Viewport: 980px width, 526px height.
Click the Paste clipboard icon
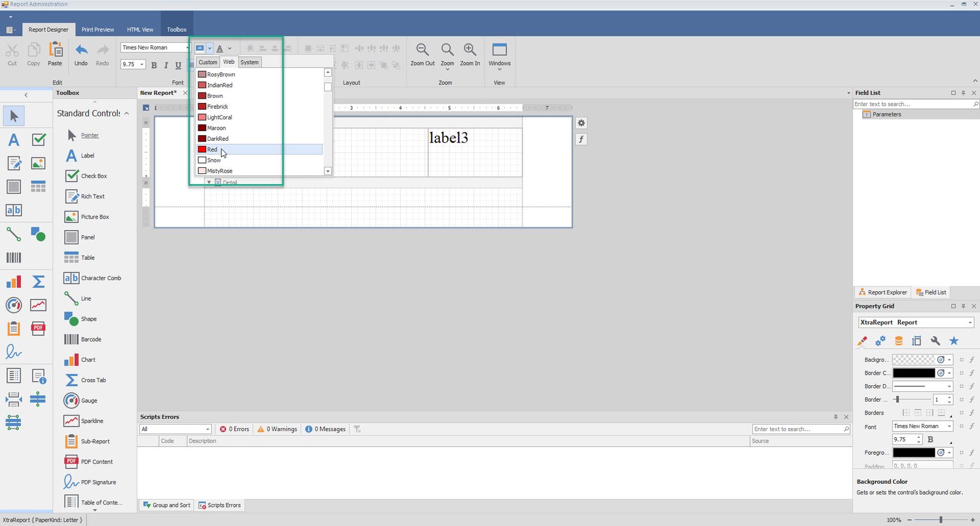click(55, 50)
